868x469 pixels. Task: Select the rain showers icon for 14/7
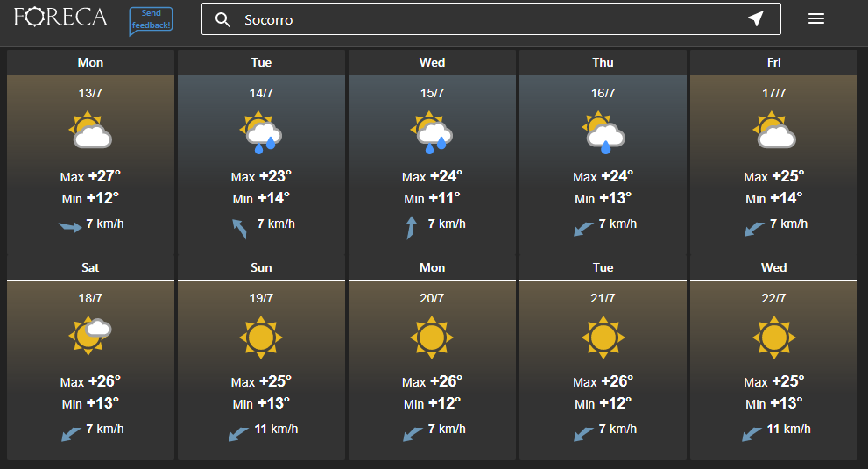pos(261,132)
